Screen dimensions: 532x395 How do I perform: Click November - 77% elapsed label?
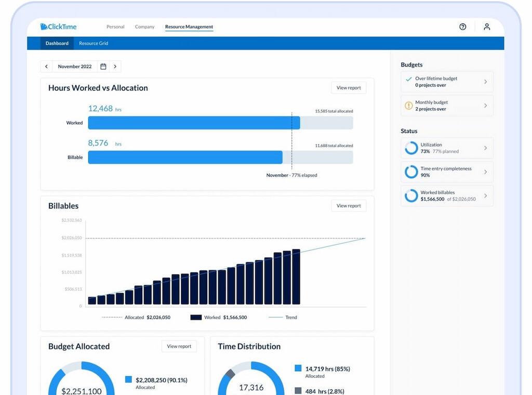point(291,175)
